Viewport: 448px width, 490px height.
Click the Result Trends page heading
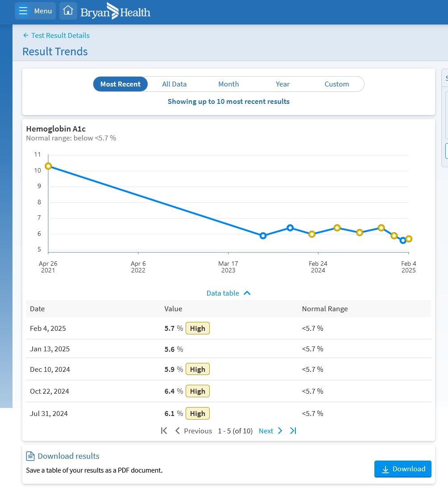coord(55,51)
